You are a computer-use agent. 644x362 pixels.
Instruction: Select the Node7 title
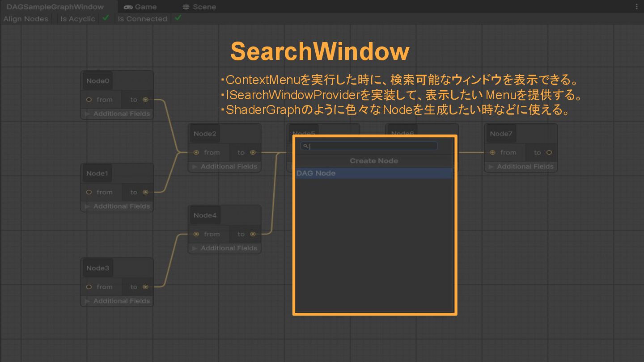(x=501, y=134)
